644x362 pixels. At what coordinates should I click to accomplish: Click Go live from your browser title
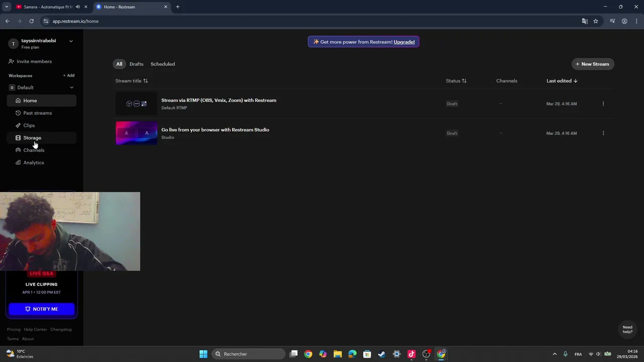pos(215,130)
